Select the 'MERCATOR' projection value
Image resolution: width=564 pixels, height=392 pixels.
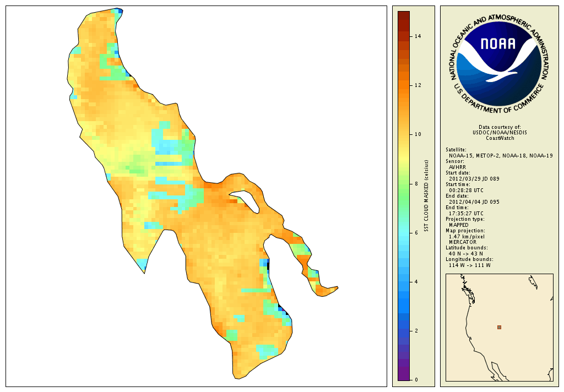tap(462, 242)
